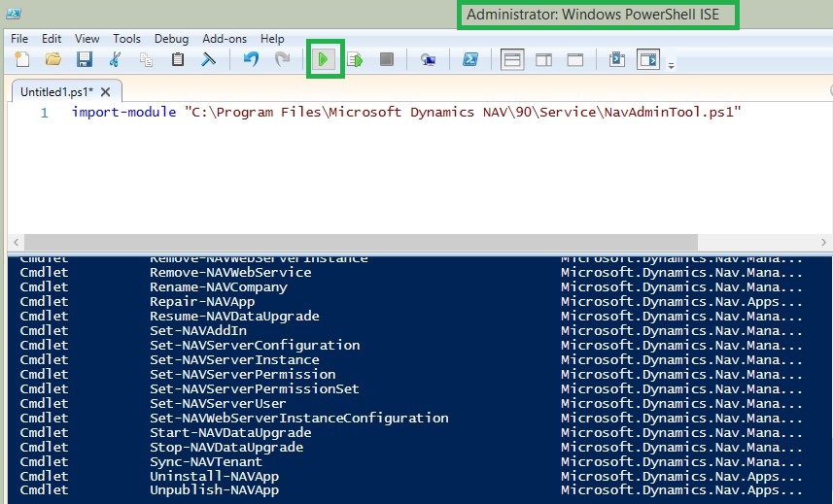
Task: Click Set-NAVServerConfiguration in the console
Action: click(x=255, y=346)
